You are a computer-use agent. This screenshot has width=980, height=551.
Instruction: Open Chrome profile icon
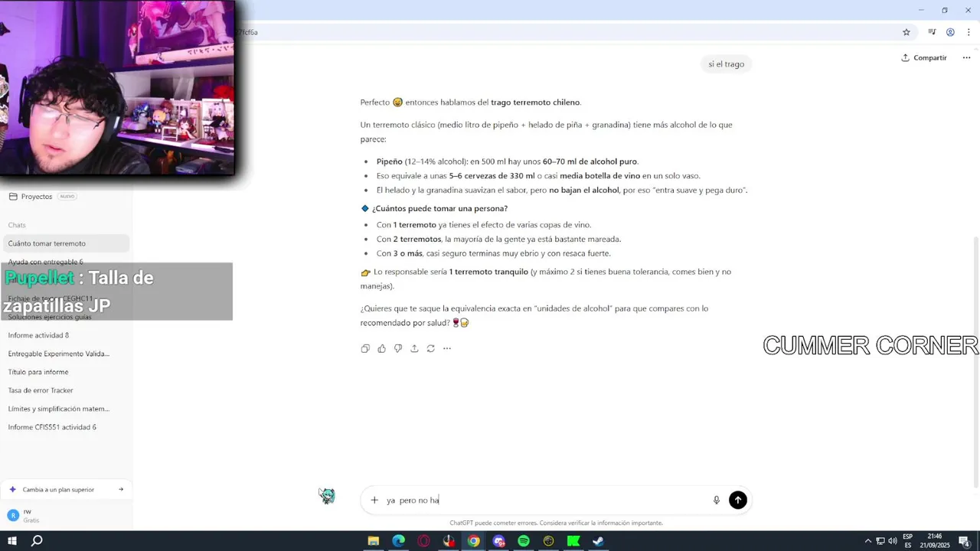(x=950, y=32)
